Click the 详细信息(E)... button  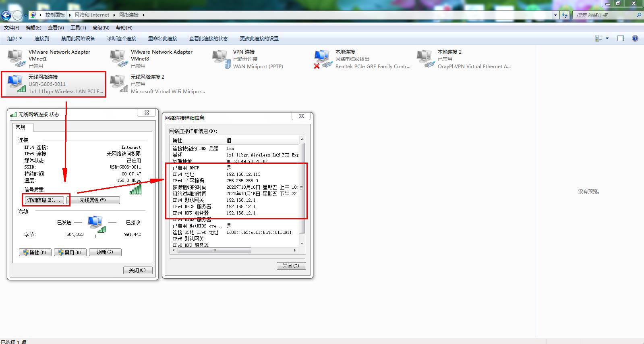[43, 200]
